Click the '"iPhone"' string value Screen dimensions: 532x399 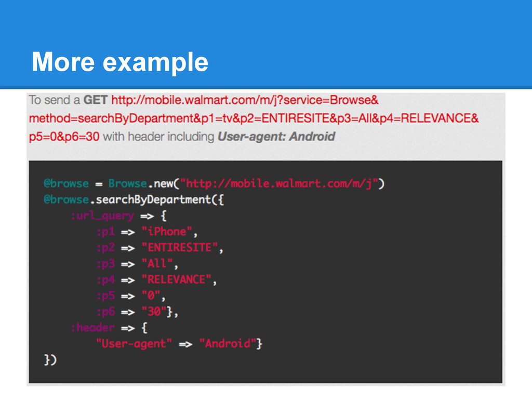pyautogui.click(x=167, y=232)
